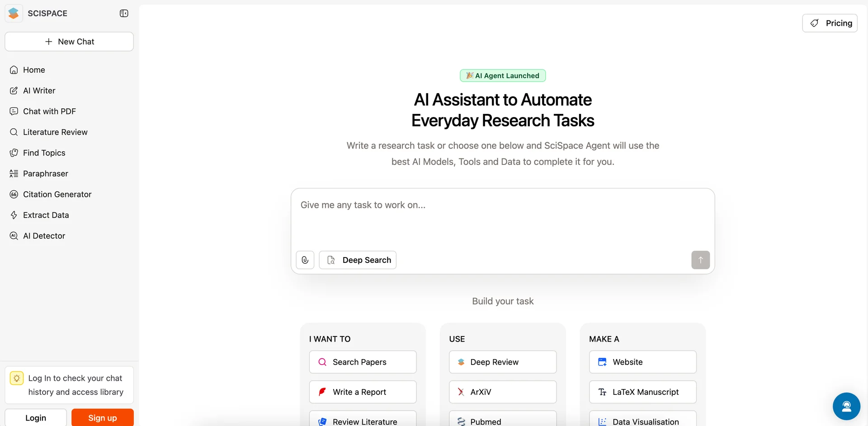This screenshot has width=868, height=426.
Task: Open the Paraphraser tool
Action: (x=69, y=174)
